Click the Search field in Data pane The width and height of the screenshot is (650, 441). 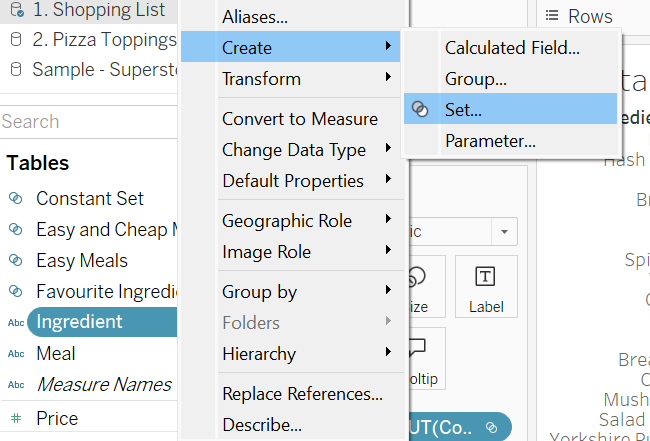[85, 122]
